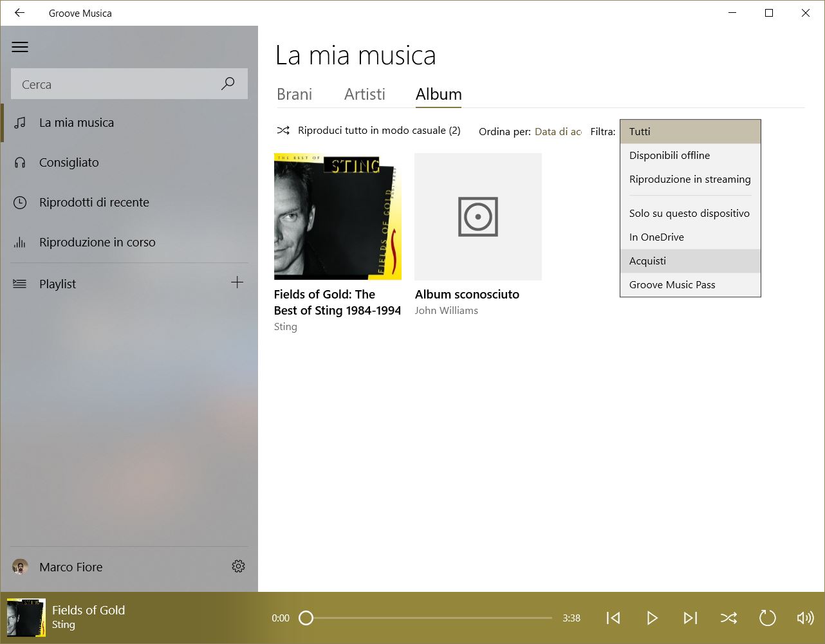Open Riprodotti di recente

[129, 202]
